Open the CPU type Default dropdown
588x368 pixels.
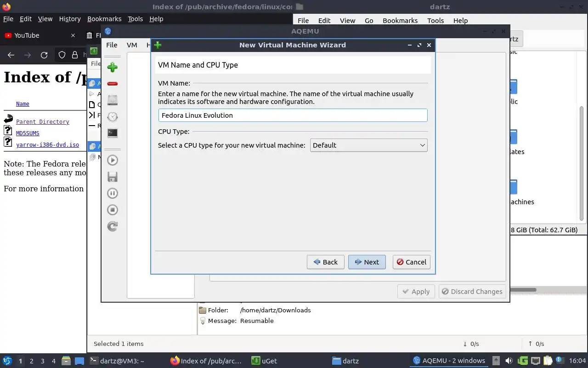(369, 145)
